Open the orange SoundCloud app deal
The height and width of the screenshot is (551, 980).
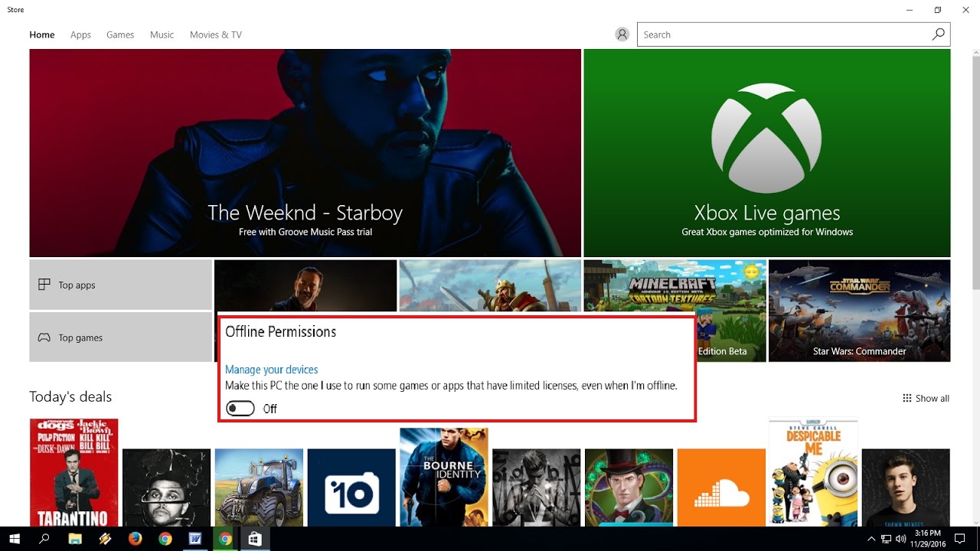[x=721, y=487]
